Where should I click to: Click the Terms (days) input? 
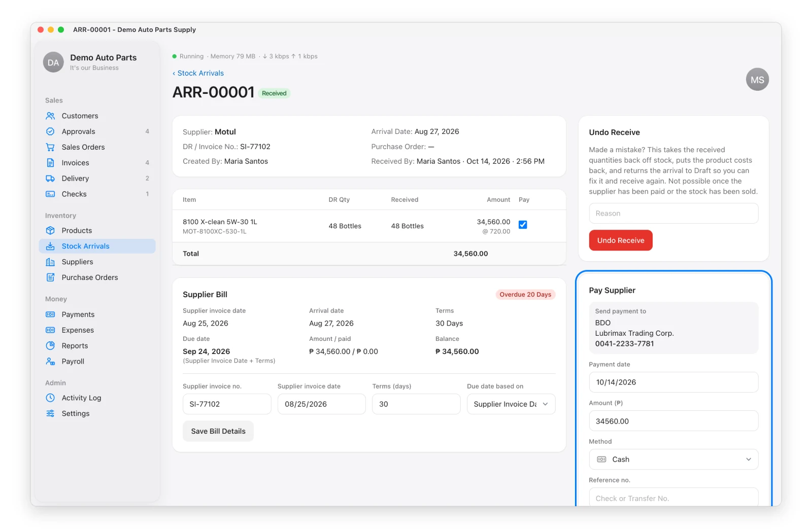click(416, 404)
